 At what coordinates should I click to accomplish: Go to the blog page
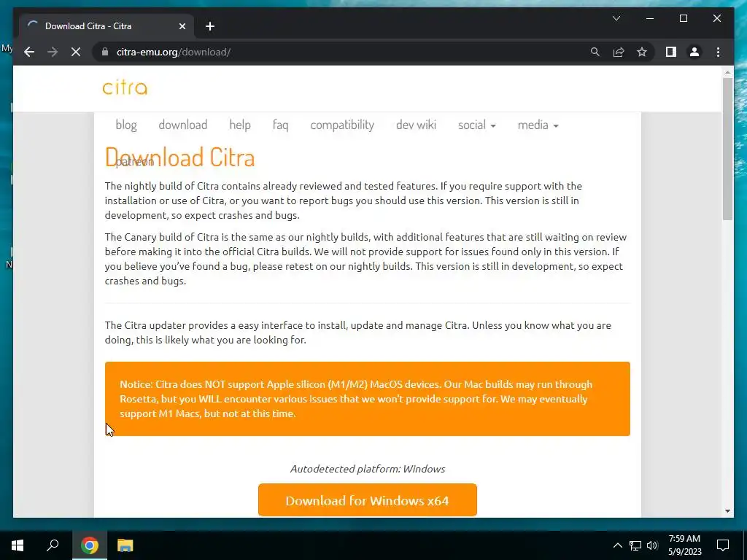126,125
